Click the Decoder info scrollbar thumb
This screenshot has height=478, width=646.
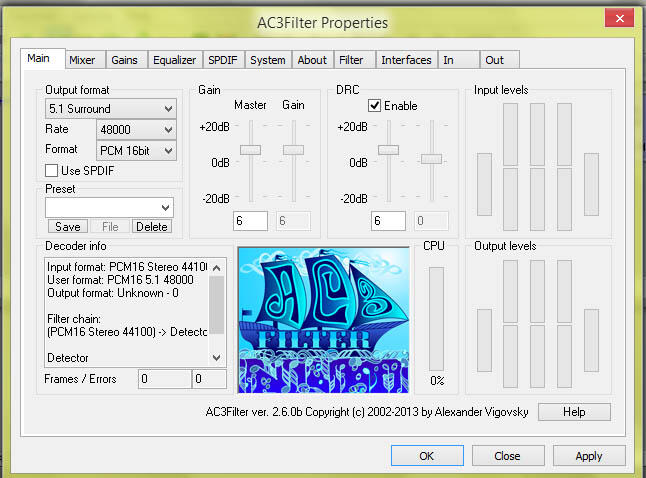coord(217,305)
